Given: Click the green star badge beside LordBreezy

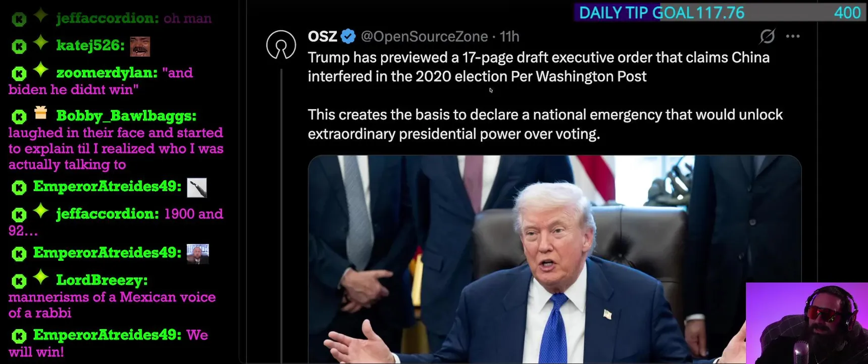Looking at the screenshot, I should click(x=41, y=277).
